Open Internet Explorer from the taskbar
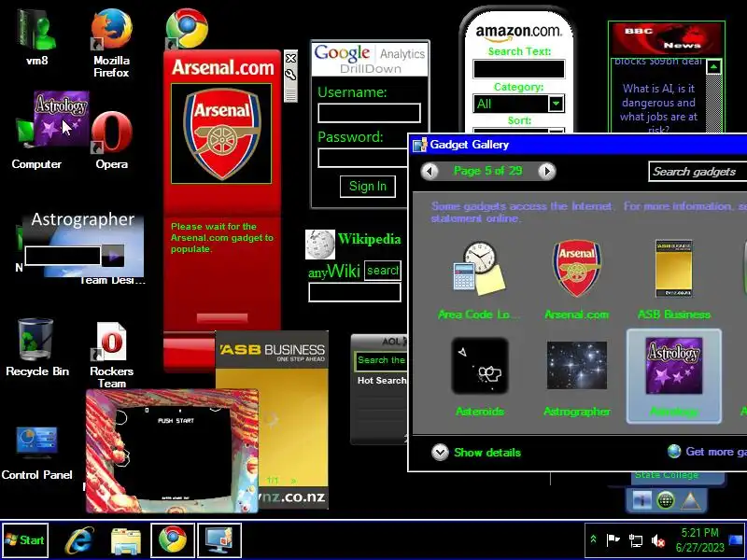This screenshot has width=747, height=560. click(x=79, y=540)
